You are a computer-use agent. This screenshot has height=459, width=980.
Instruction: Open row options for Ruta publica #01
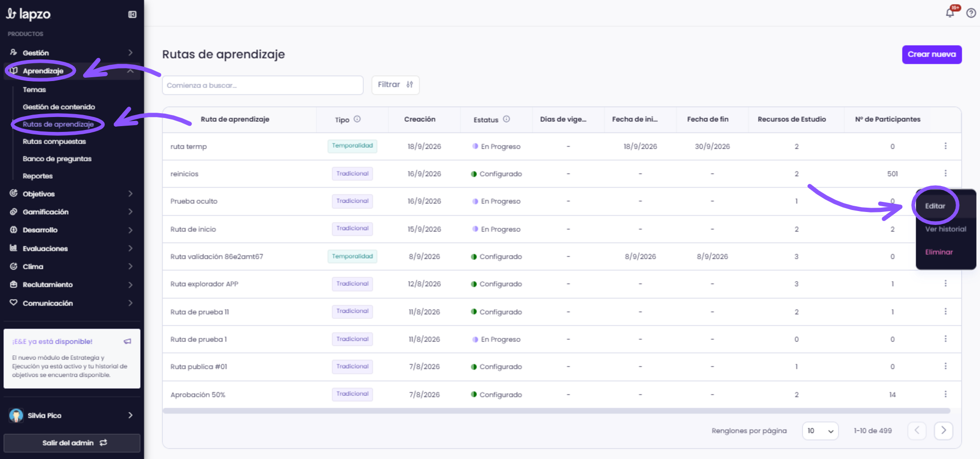tap(945, 366)
